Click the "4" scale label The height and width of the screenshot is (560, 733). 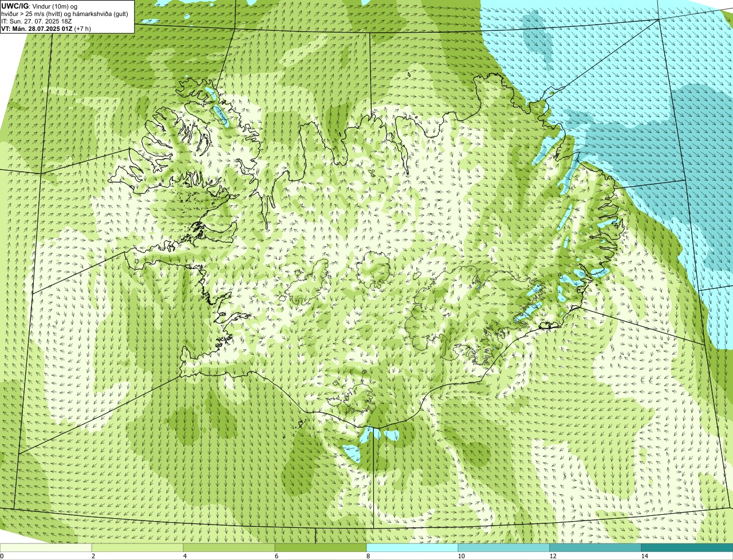point(184,556)
